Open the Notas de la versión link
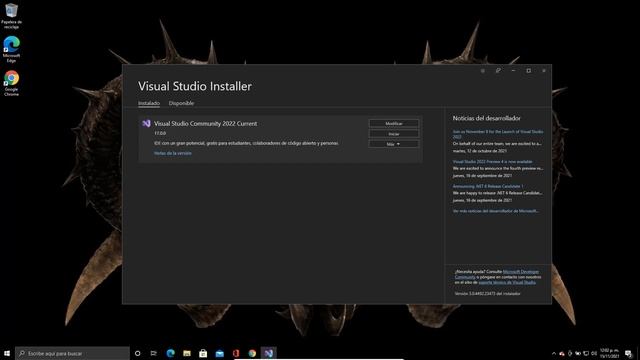Image resolution: width=640 pixels, height=360 pixels. [173, 153]
